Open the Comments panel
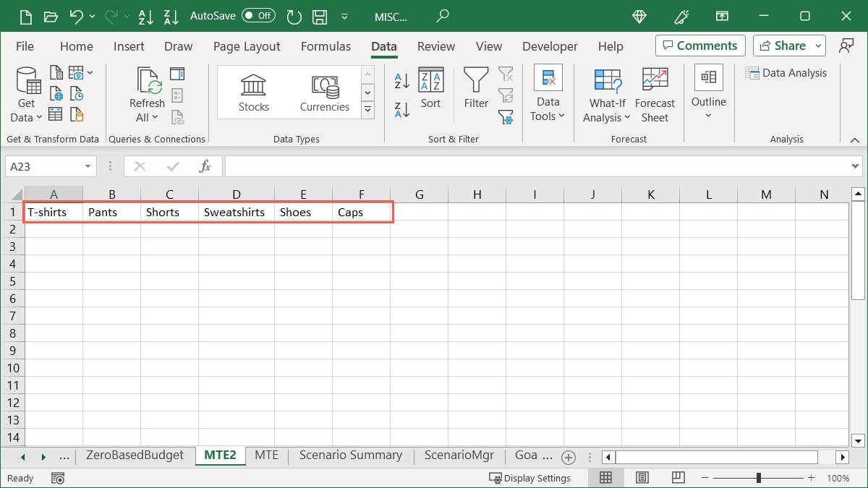Screen dimensions: 868x488 click(699, 45)
